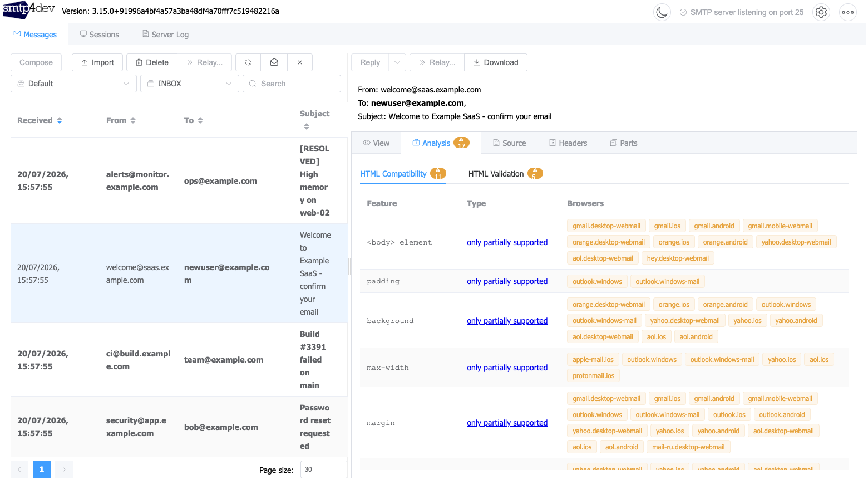The width and height of the screenshot is (868, 489).
Task: Open the Analysis tab
Action: [441, 143]
